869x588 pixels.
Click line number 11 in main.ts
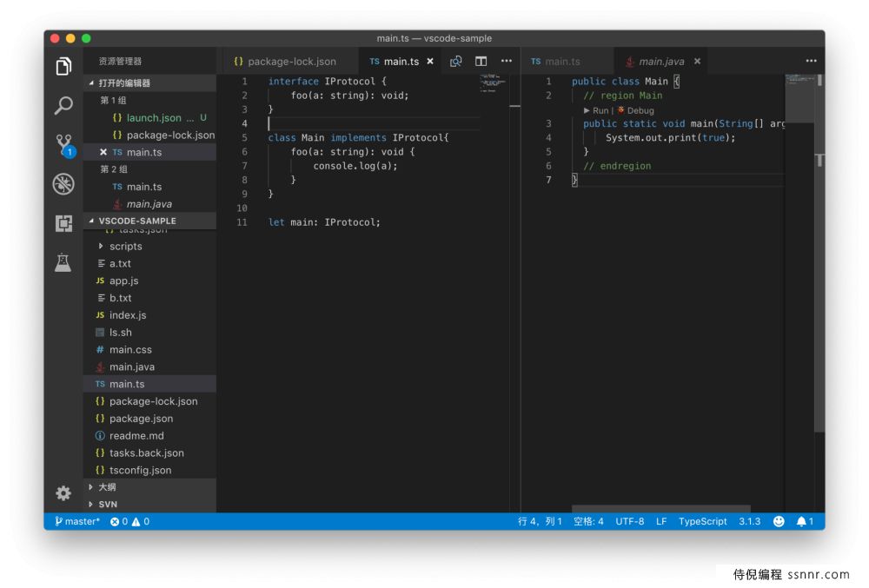[242, 222]
